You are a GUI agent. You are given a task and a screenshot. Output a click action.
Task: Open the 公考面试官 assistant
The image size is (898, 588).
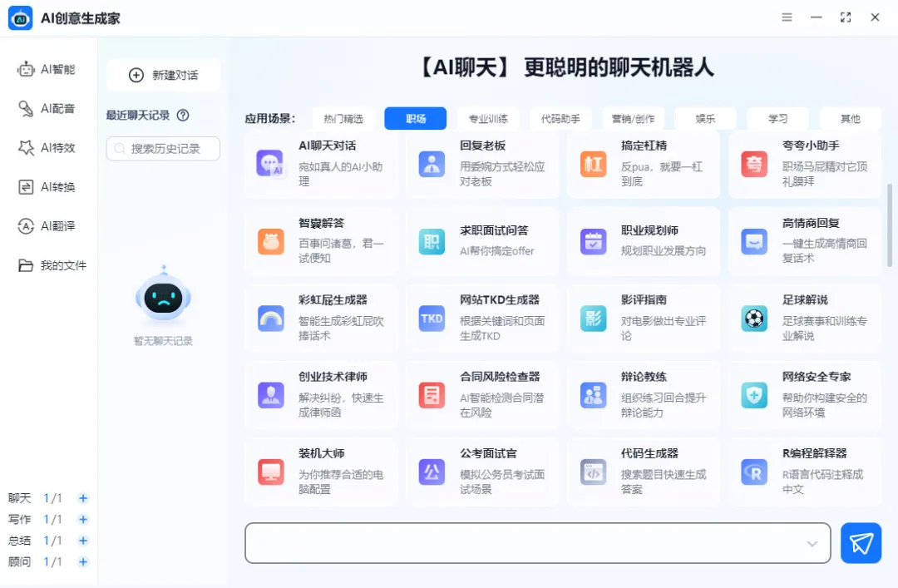(431, 472)
